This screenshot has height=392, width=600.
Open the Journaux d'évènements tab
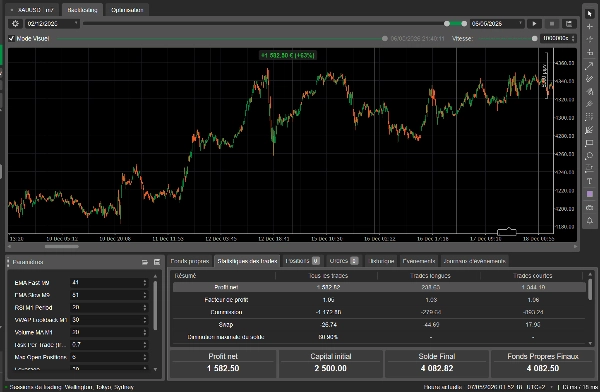474,261
